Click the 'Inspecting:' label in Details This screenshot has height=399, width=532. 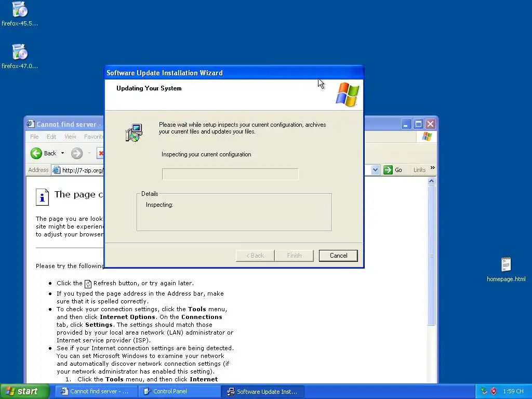pyautogui.click(x=159, y=205)
